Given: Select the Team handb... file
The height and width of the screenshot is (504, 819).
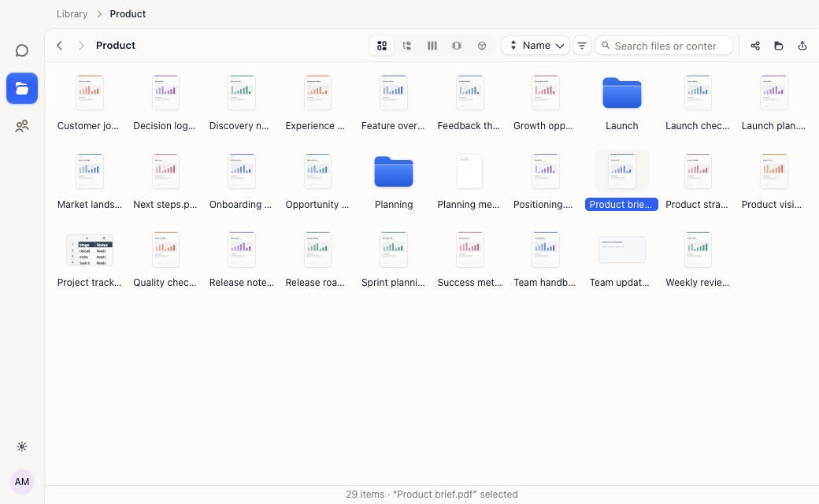Looking at the screenshot, I should 545,260.
